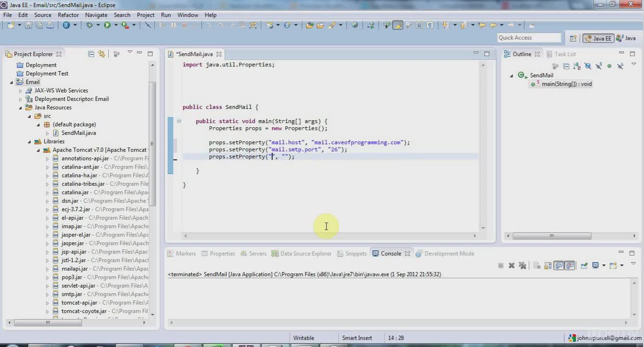Viewport: 644px width, 347px height.
Task: Open the Navigate menu
Action: click(x=96, y=15)
